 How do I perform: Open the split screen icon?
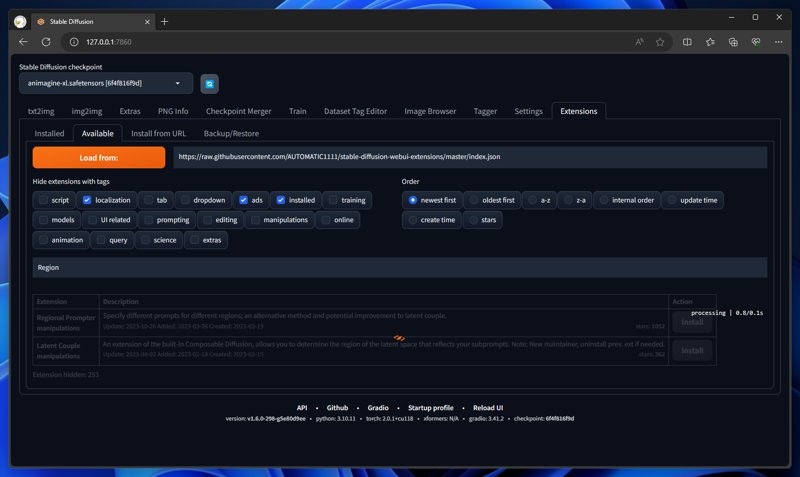tap(687, 42)
